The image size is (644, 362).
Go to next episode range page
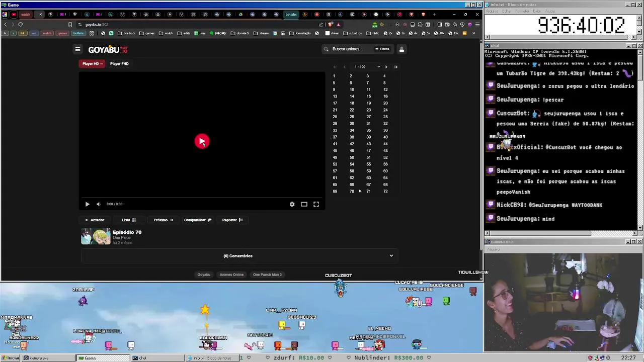[x=386, y=67]
